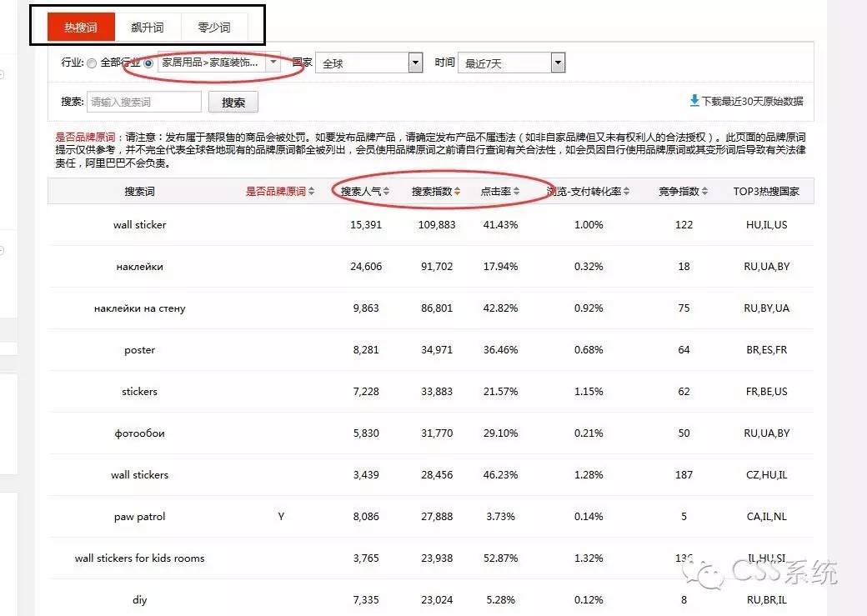Screen dimensions: 867x616
Task: Click the 'wall stickers' search term
Action: tap(139, 474)
